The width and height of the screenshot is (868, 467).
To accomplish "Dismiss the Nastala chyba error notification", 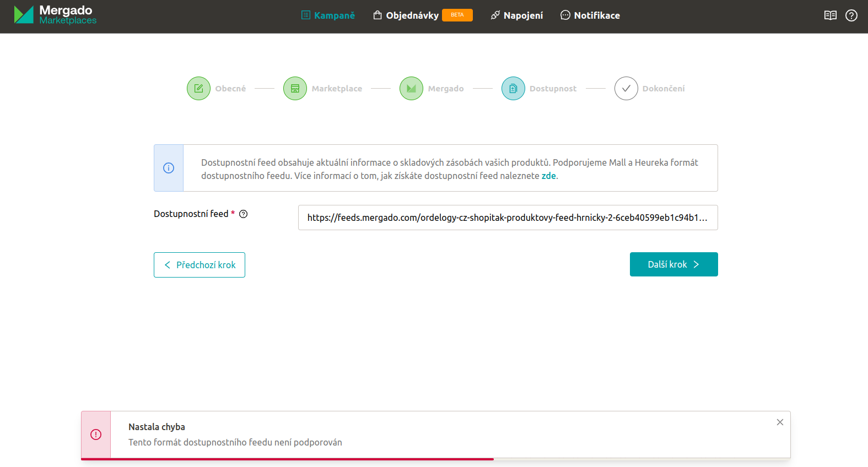I will (780, 422).
